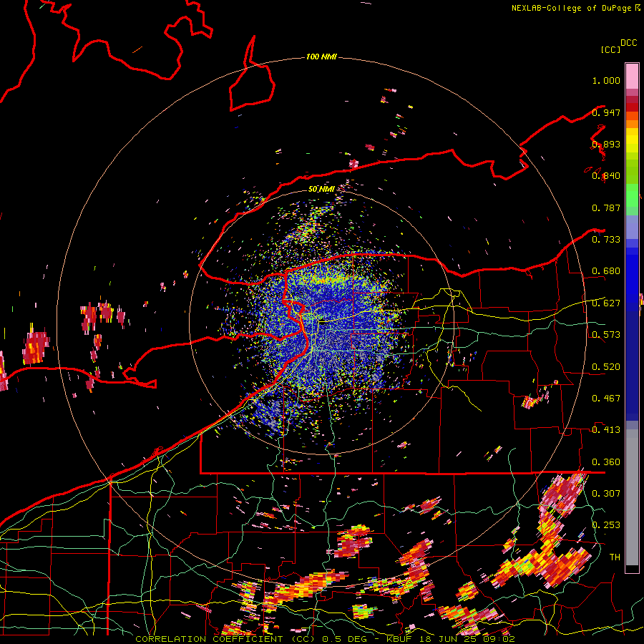This screenshot has width=644, height=644.
Task: Click the 0.893 color scale value
Action: coord(606,144)
